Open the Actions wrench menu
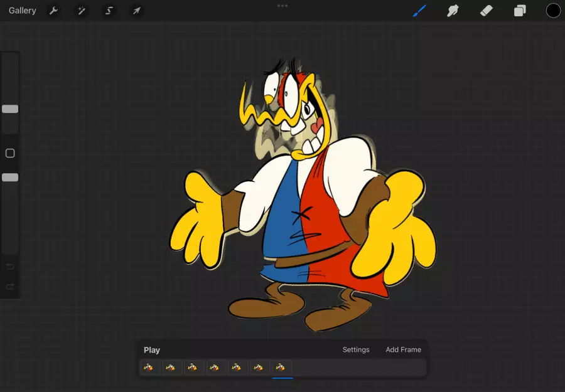The height and width of the screenshot is (392, 565). coord(54,11)
